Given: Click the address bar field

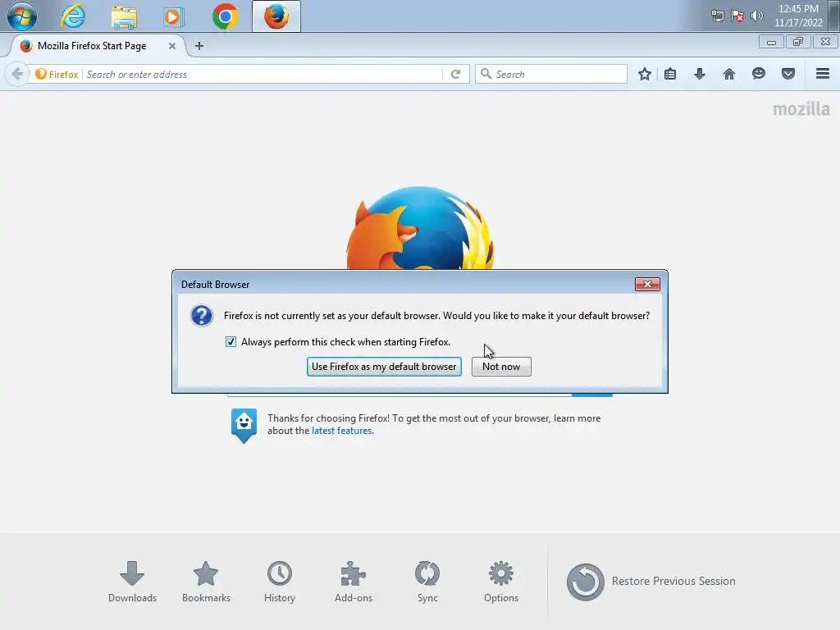Looking at the screenshot, I should pos(262,74).
